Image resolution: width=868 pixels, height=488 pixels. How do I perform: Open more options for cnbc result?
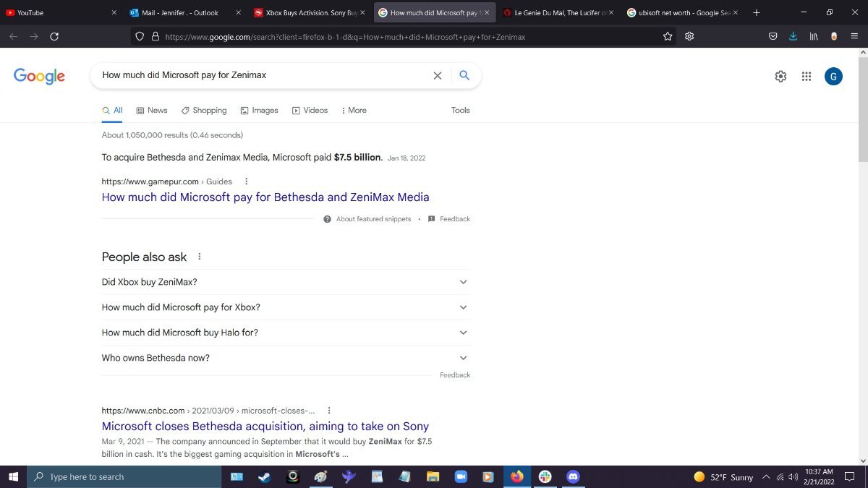[x=329, y=411]
